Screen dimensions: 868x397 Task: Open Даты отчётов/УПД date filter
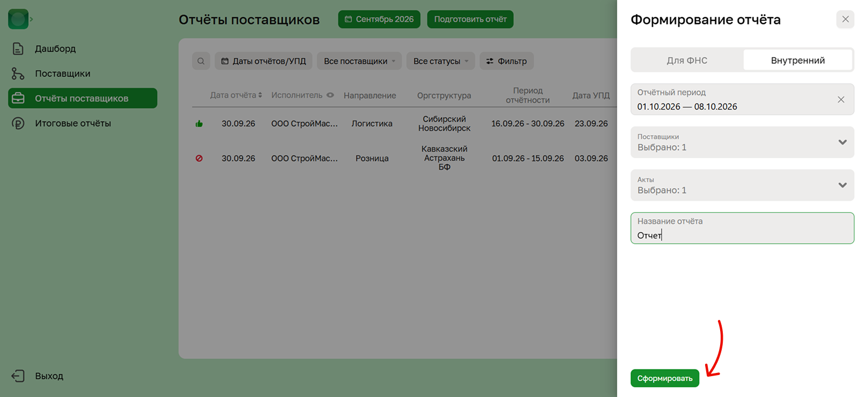264,61
